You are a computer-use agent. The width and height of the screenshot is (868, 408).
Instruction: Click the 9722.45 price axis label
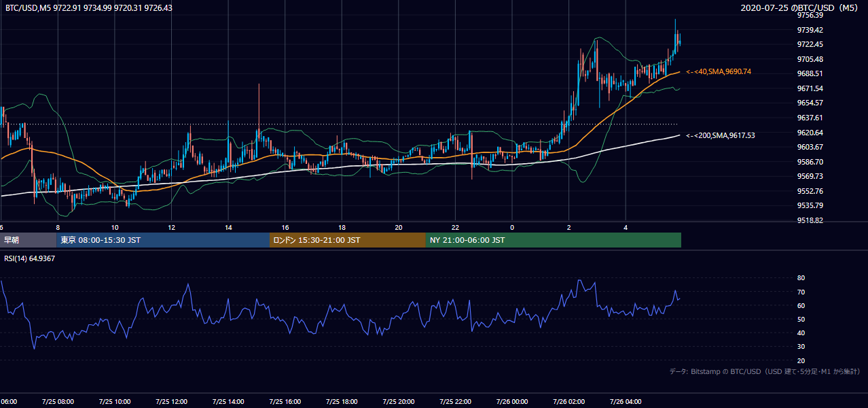coord(810,44)
